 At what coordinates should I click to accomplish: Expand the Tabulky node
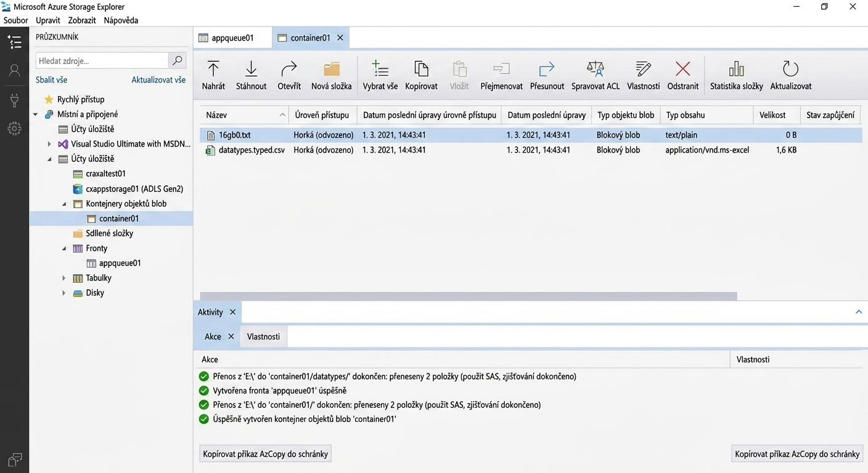click(x=64, y=278)
